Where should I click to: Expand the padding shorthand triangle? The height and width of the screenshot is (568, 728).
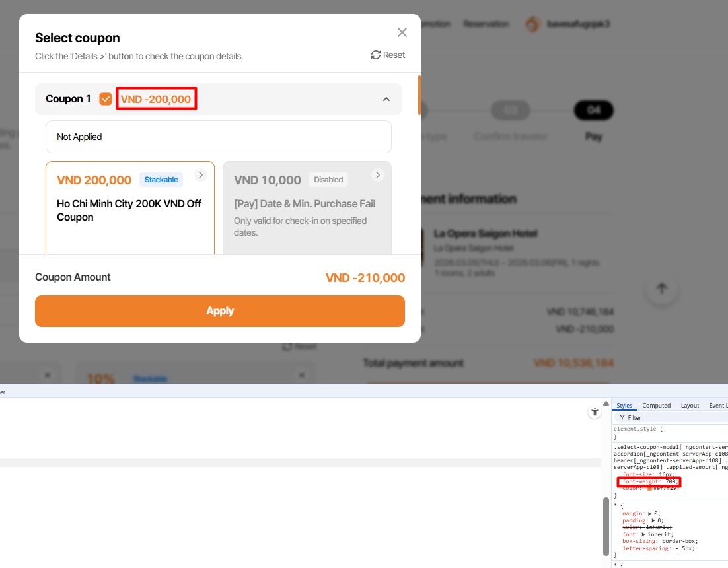point(653,520)
